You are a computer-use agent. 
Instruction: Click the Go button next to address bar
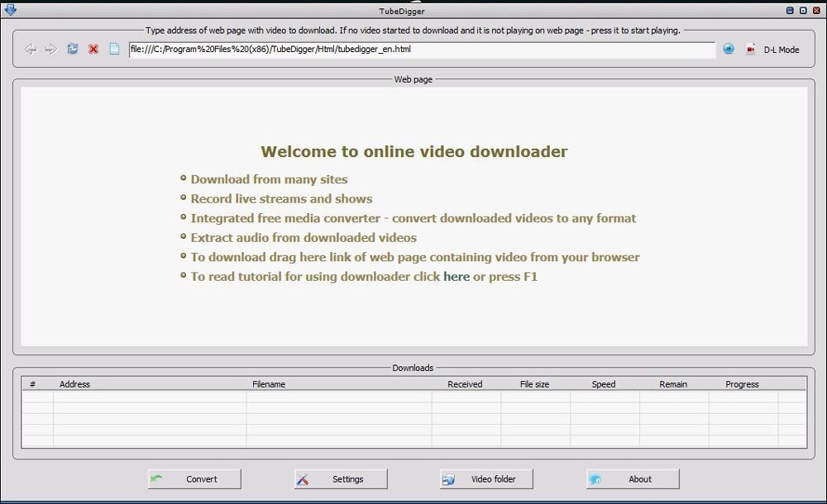point(729,49)
